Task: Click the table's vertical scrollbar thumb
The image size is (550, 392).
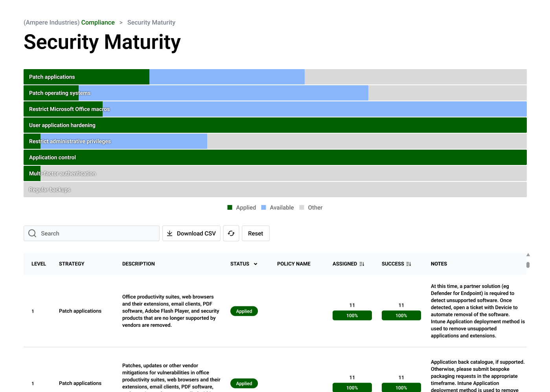Action: [528, 265]
